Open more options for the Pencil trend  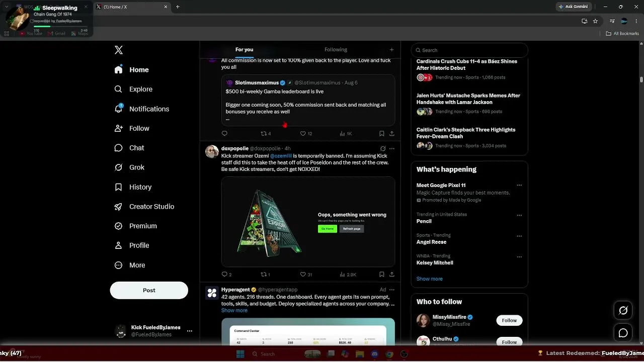[x=519, y=215]
